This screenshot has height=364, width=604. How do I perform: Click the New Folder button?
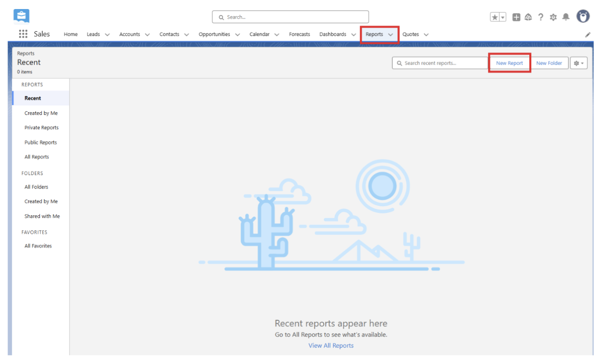(x=549, y=63)
